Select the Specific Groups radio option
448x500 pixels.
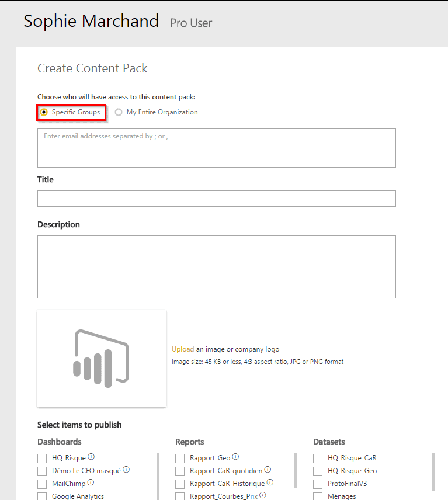pyautogui.click(x=44, y=112)
